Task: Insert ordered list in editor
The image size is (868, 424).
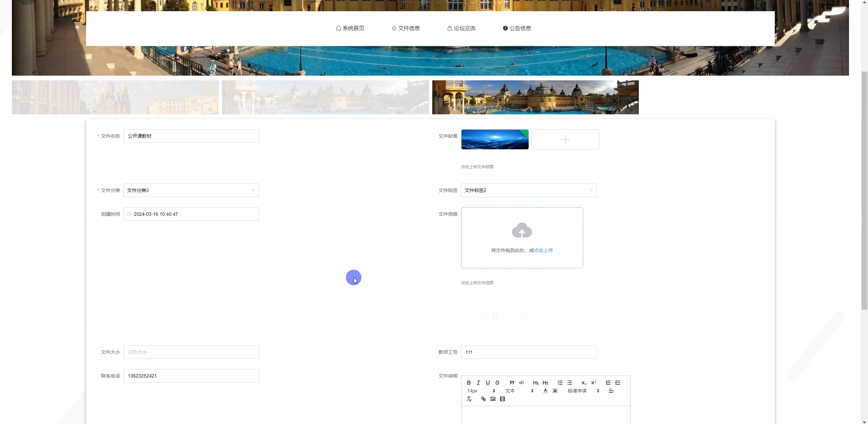Action: click(560, 383)
